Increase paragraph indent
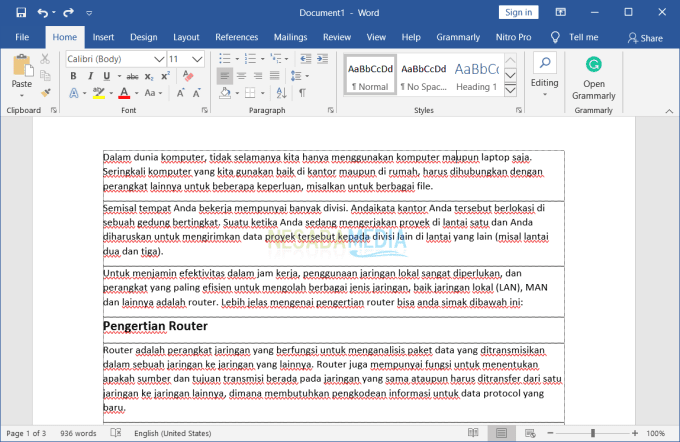Viewport: 680px width, 442px height. coord(322,59)
